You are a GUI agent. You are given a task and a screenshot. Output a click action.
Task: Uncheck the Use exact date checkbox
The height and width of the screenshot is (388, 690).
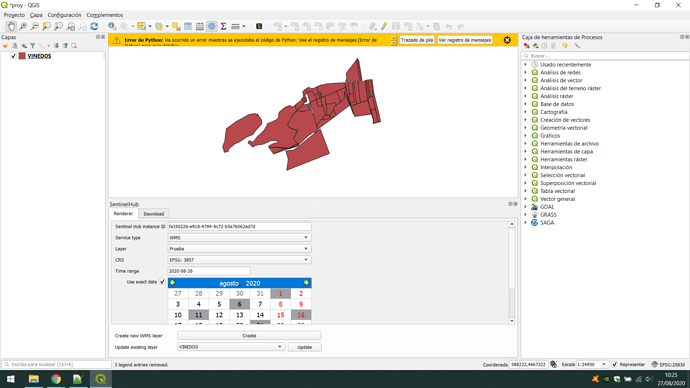[x=162, y=282]
